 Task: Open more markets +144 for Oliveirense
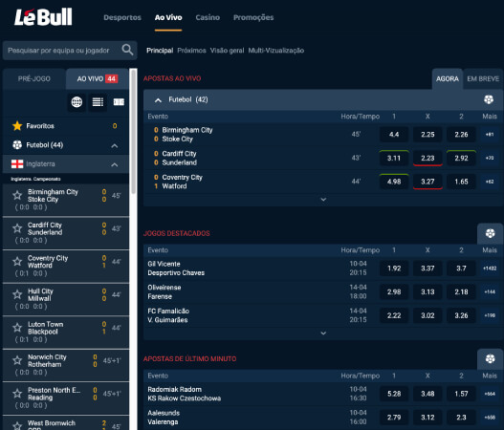point(490,291)
